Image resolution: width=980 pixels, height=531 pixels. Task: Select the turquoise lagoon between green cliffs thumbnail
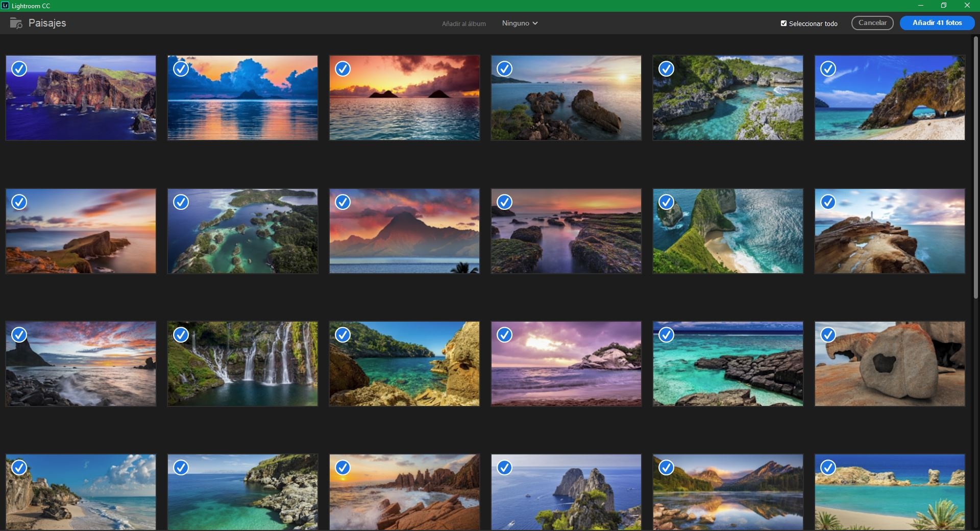pos(728,98)
